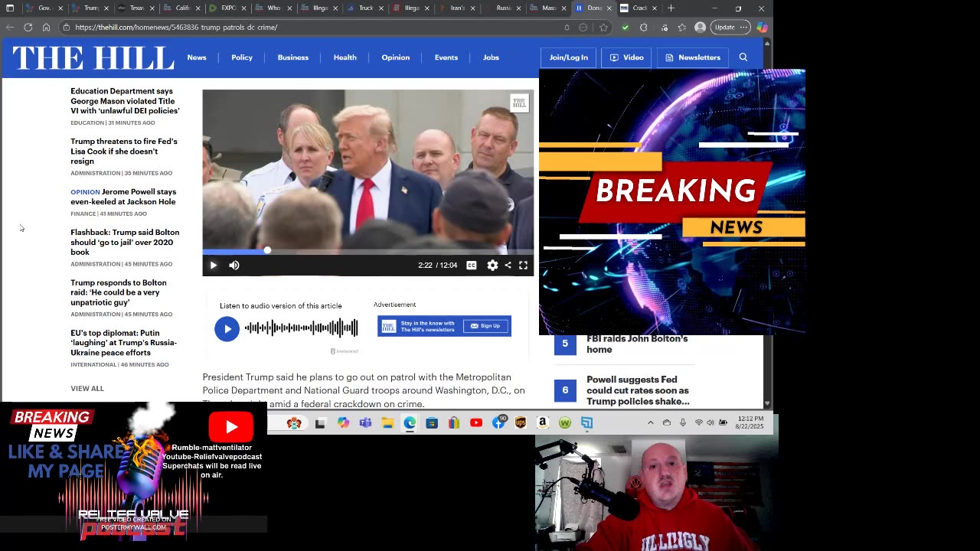Open Jerome Powell Jackson Hole opinion
Viewport: 980px width, 551px height.
pyautogui.click(x=123, y=197)
